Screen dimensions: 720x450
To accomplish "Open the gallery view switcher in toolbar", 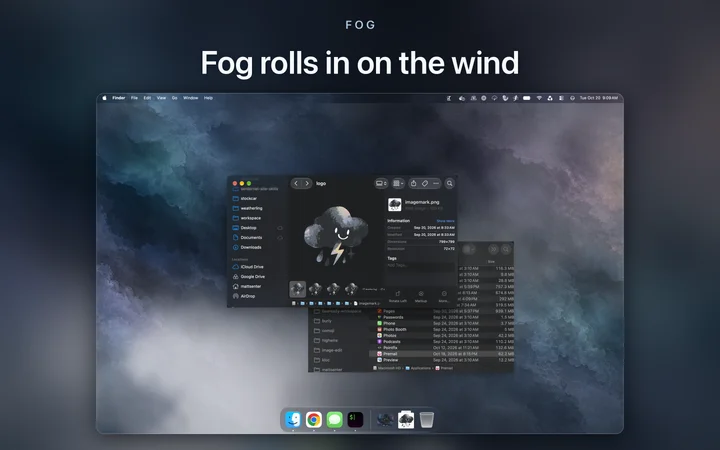I will coord(381,183).
